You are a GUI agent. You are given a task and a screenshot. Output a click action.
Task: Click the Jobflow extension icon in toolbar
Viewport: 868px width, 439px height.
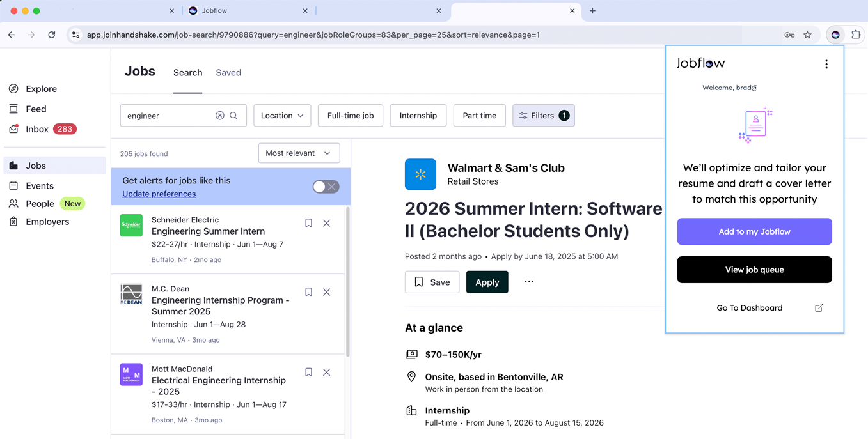click(835, 35)
